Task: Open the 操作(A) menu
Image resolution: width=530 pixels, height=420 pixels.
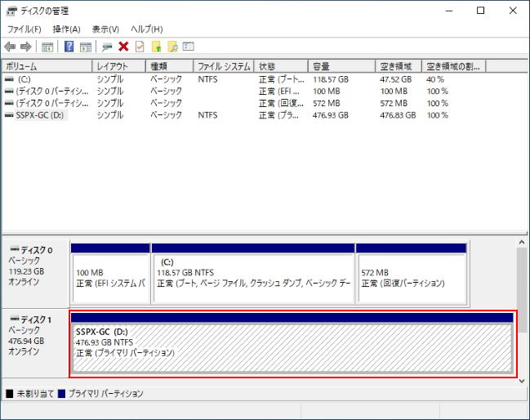Action: (x=66, y=29)
